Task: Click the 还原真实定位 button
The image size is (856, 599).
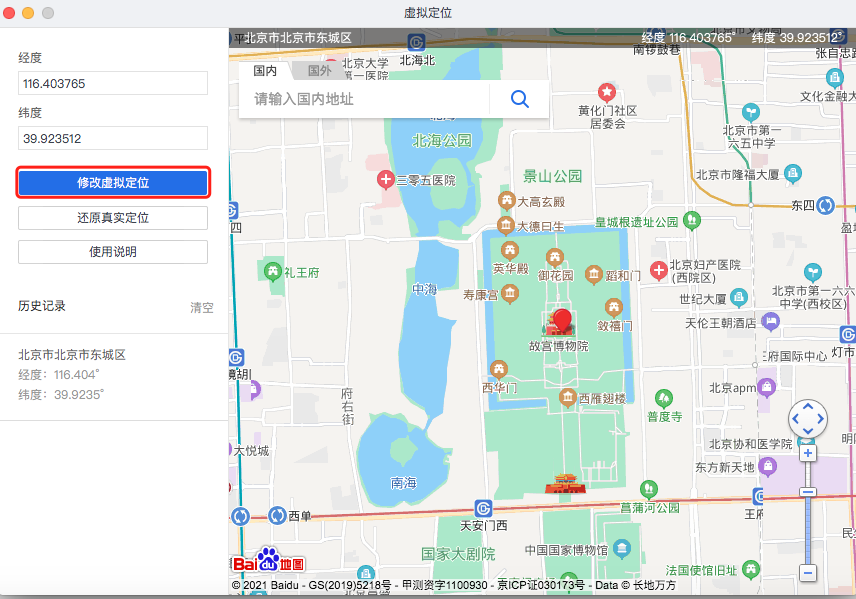Action: pyautogui.click(x=113, y=218)
